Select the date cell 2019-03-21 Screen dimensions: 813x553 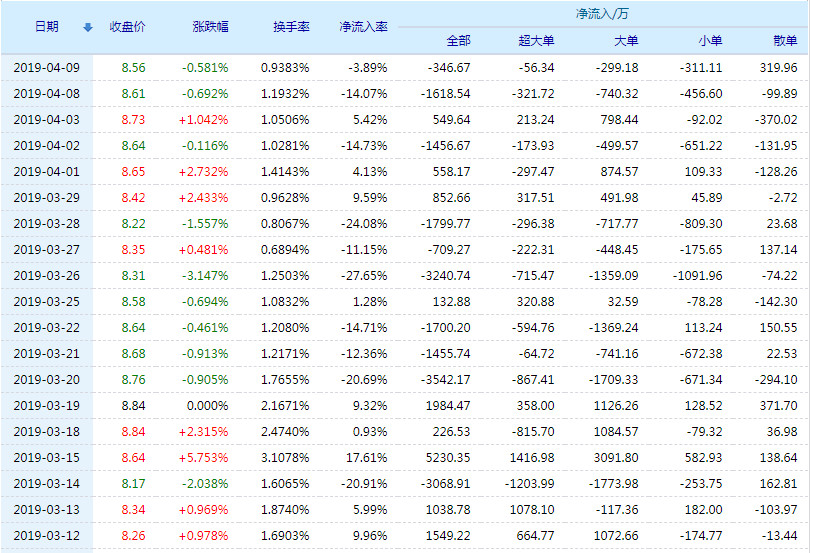tap(47, 353)
